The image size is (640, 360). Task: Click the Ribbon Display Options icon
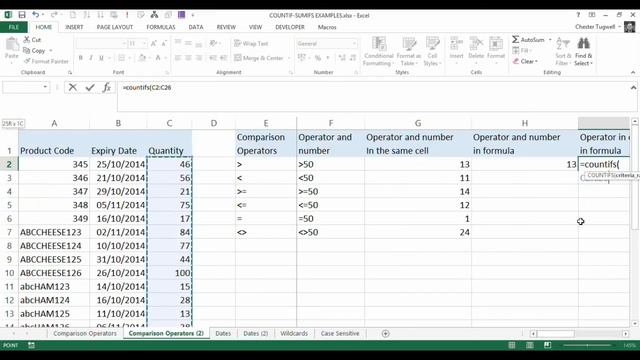[x=592, y=15]
